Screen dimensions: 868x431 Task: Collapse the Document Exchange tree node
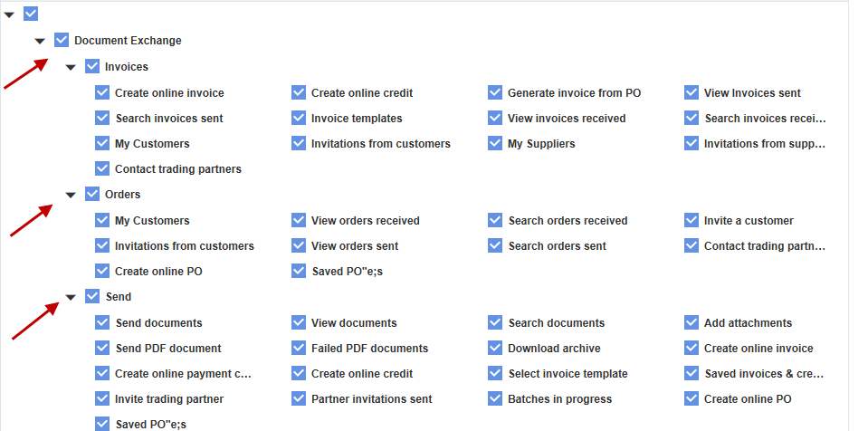(40, 41)
